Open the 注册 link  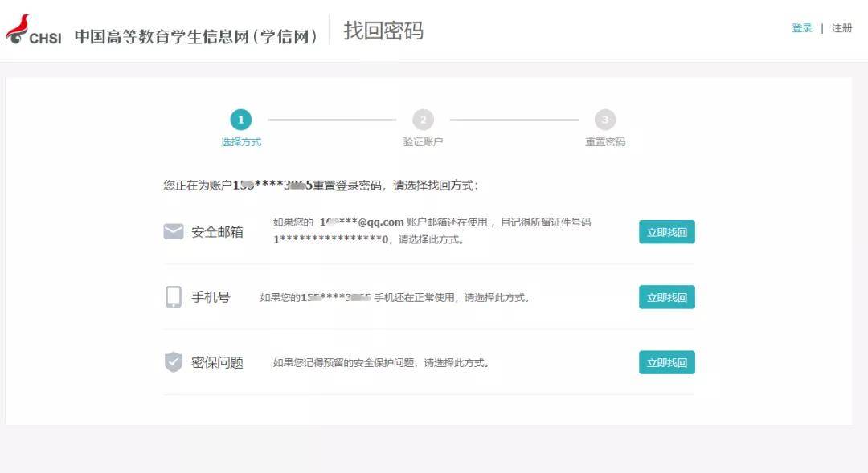[x=841, y=28]
